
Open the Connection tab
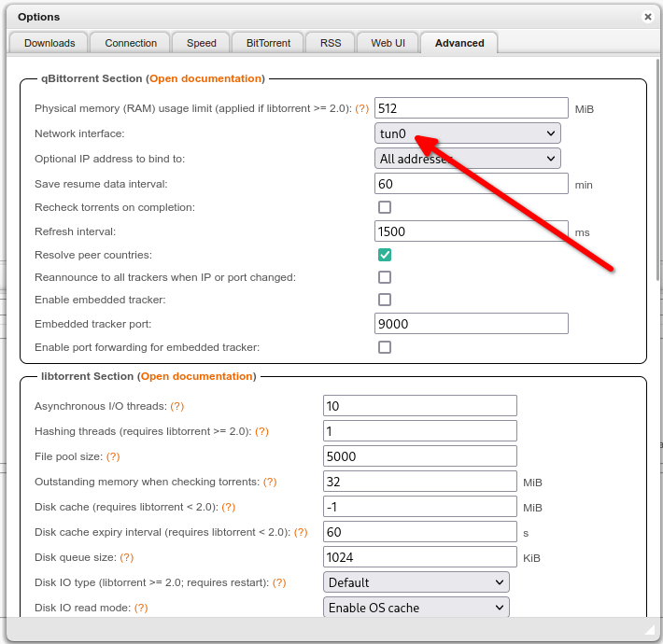(131, 43)
